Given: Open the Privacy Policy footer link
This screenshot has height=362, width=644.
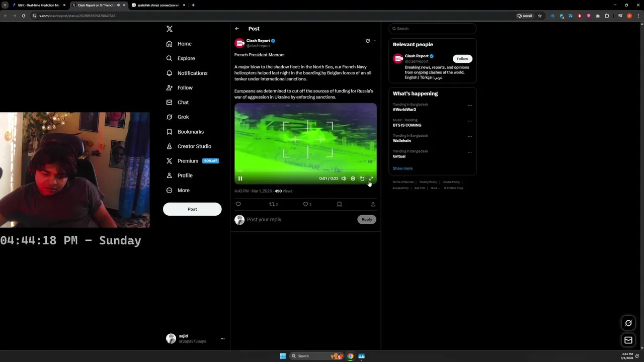Looking at the screenshot, I should click(x=428, y=182).
